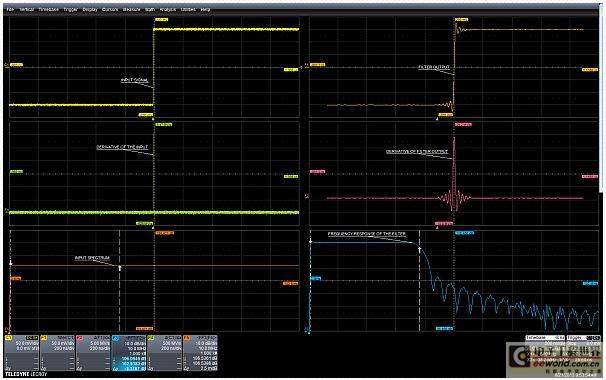606x380 pixels.
Task: Select the DERIVATIVE OF FILTER OUTPUT label
Action: (417, 152)
